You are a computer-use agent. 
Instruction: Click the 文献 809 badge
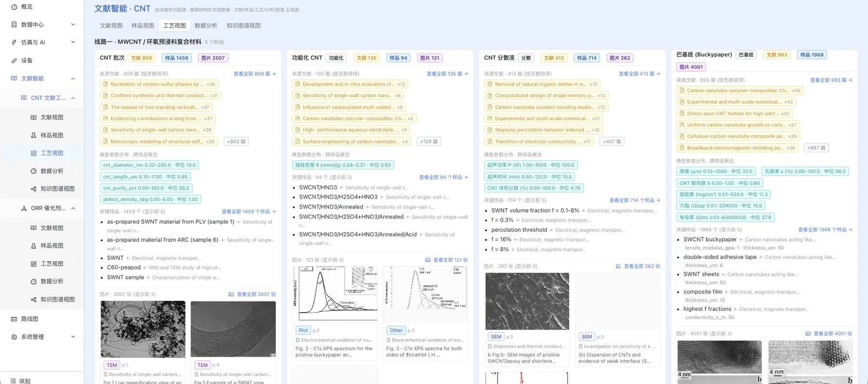141,58
